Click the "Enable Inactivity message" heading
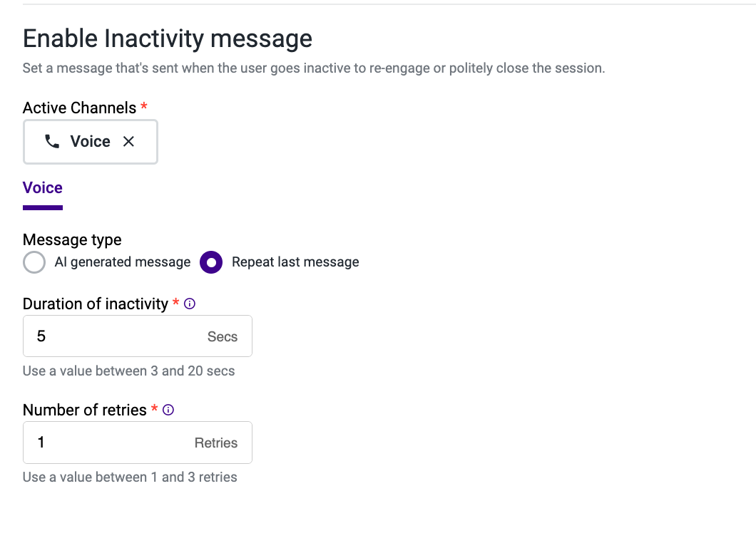 coord(168,38)
